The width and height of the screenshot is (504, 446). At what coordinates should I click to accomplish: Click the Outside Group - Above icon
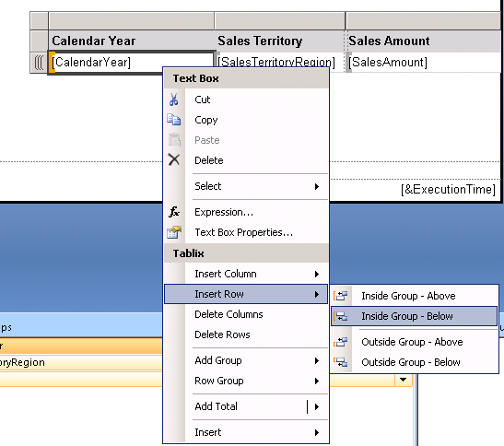341,342
